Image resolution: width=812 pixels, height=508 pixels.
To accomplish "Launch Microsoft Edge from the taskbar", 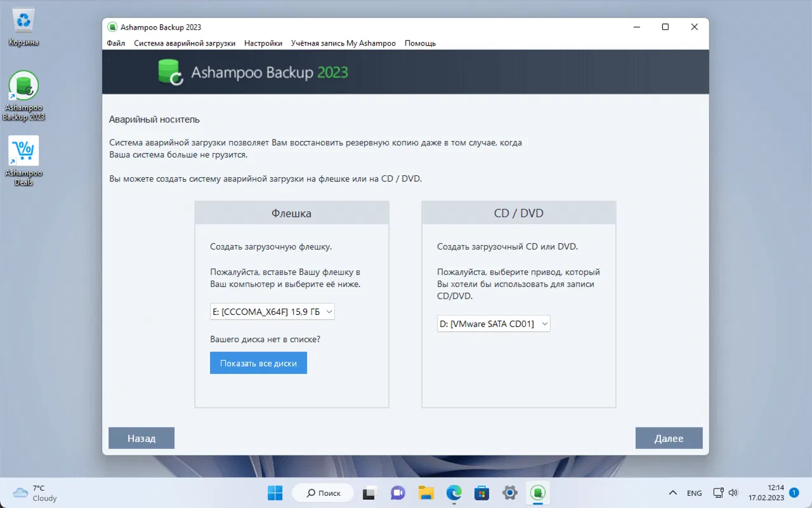I will pyautogui.click(x=454, y=493).
